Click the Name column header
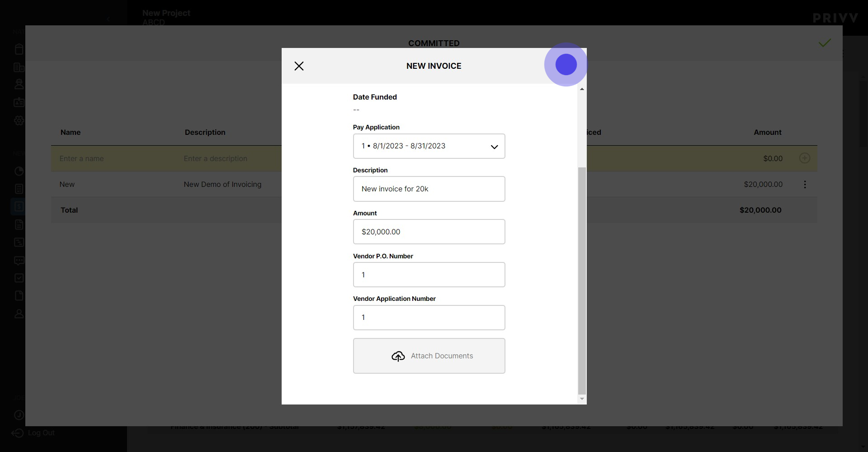 71,133
